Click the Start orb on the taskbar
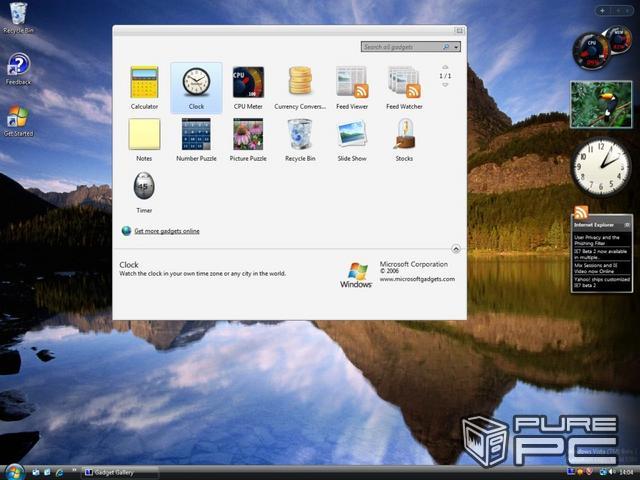 pos(14,472)
